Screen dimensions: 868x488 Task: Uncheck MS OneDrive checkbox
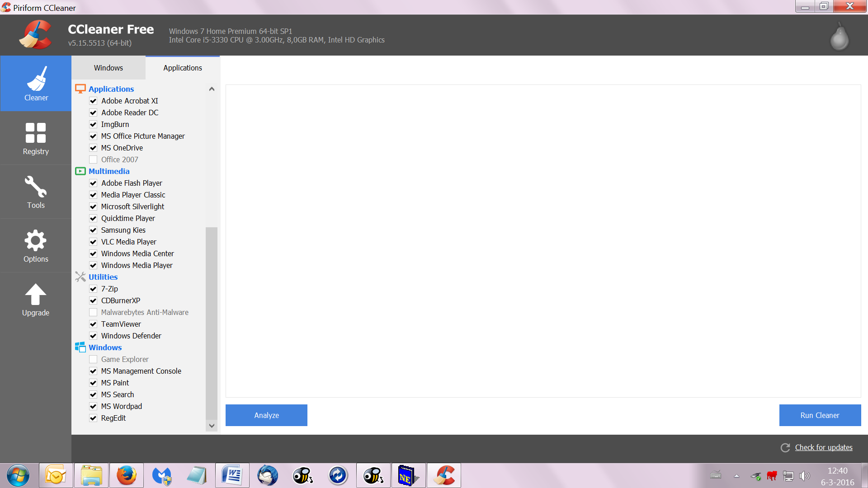pyautogui.click(x=93, y=148)
